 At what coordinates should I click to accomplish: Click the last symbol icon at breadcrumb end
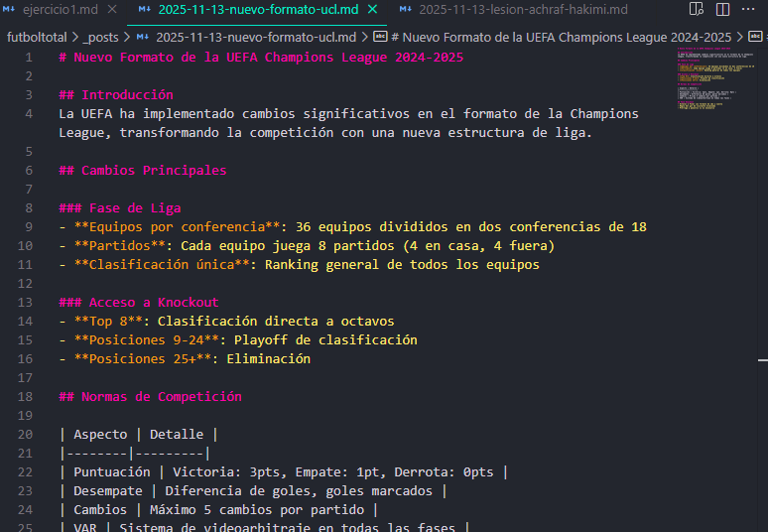click(x=759, y=37)
